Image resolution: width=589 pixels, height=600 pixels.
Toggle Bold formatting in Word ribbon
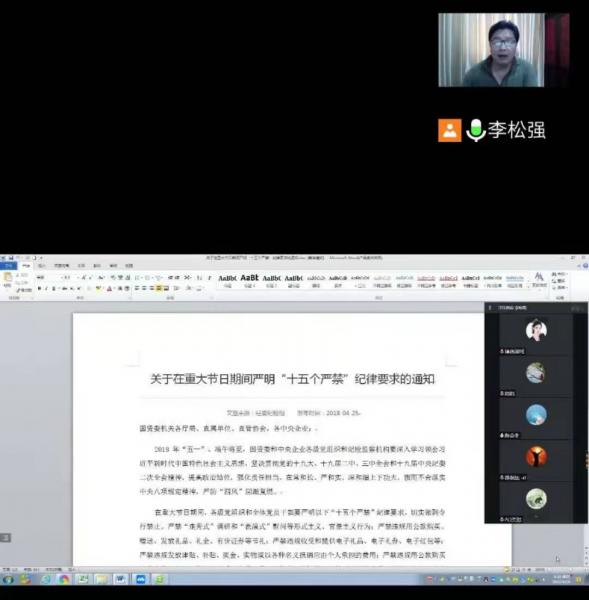39,289
